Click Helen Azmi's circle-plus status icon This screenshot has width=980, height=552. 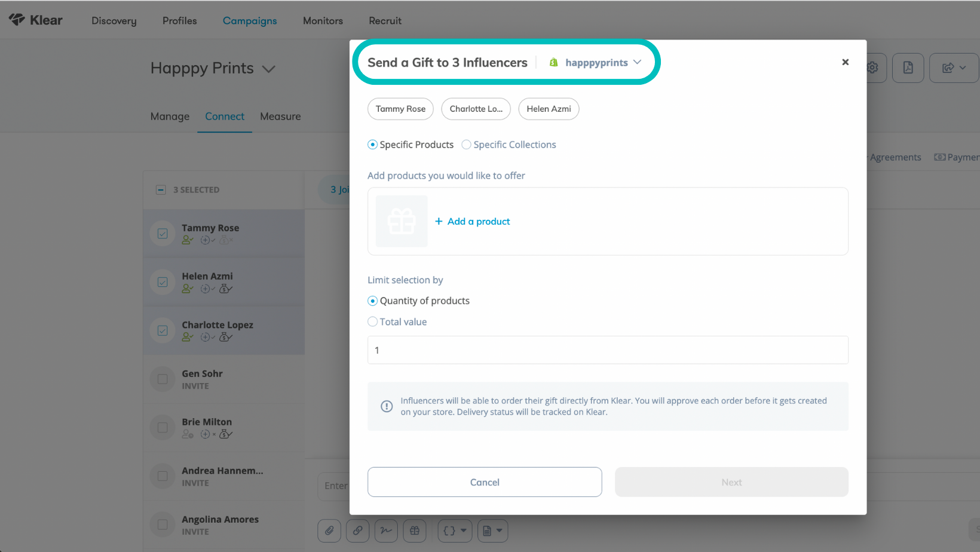(x=207, y=289)
